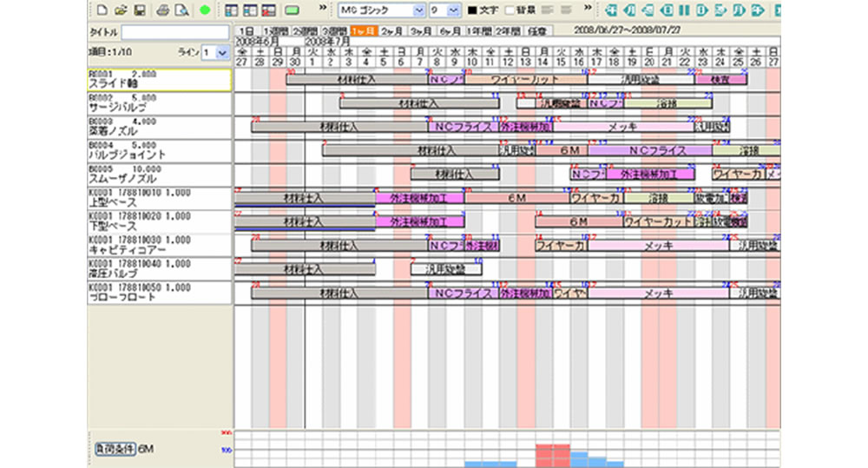Image resolution: width=868 pixels, height=468 pixels.
Task: Click the center two-bars navigation icon
Action: (685, 10)
